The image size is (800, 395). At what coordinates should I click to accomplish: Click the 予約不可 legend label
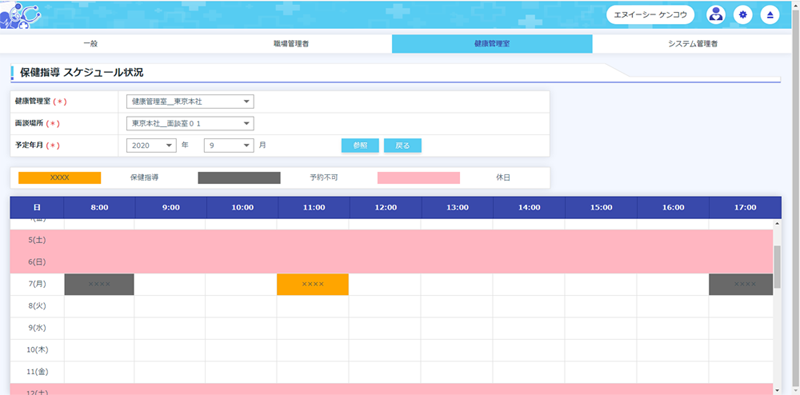(323, 178)
